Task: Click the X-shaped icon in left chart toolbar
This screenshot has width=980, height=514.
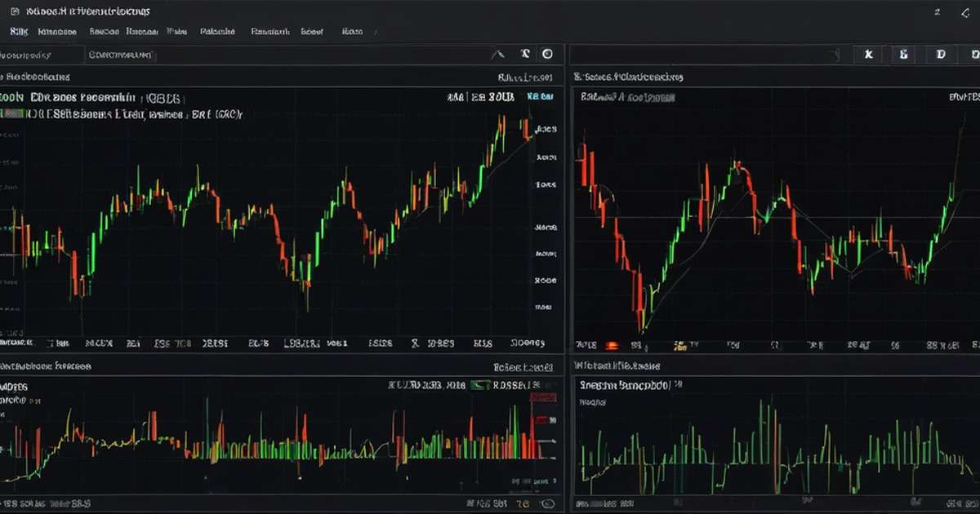Action: 525,55
